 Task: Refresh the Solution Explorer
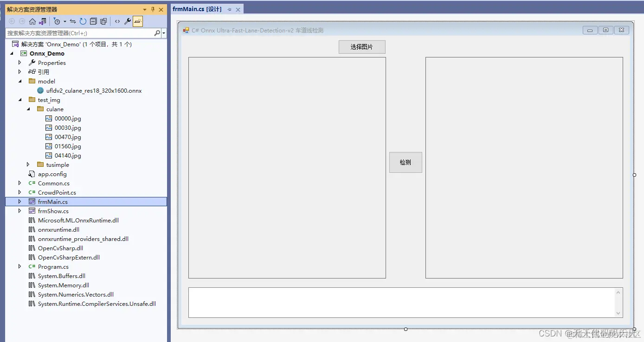coord(83,21)
